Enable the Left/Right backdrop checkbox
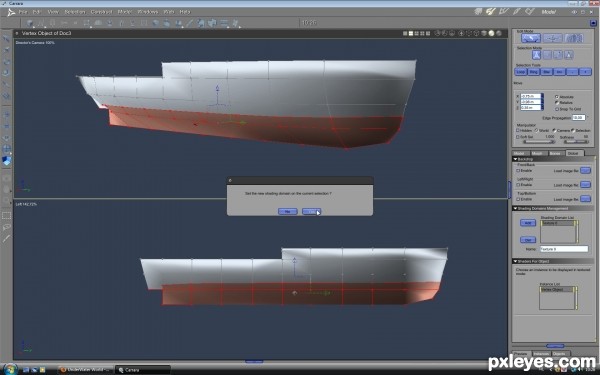The height and width of the screenshot is (375, 600). [x=518, y=185]
